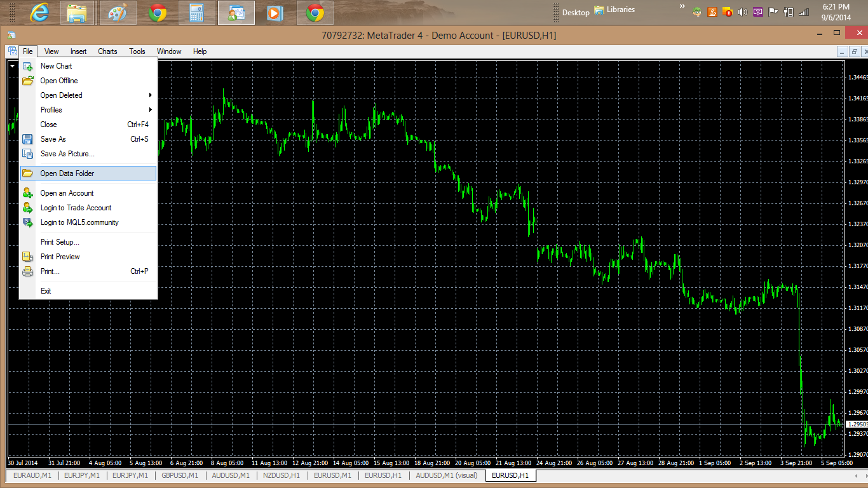Screen dimensions: 868x488
Task: Open the View menu
Action: coord(51,51)
